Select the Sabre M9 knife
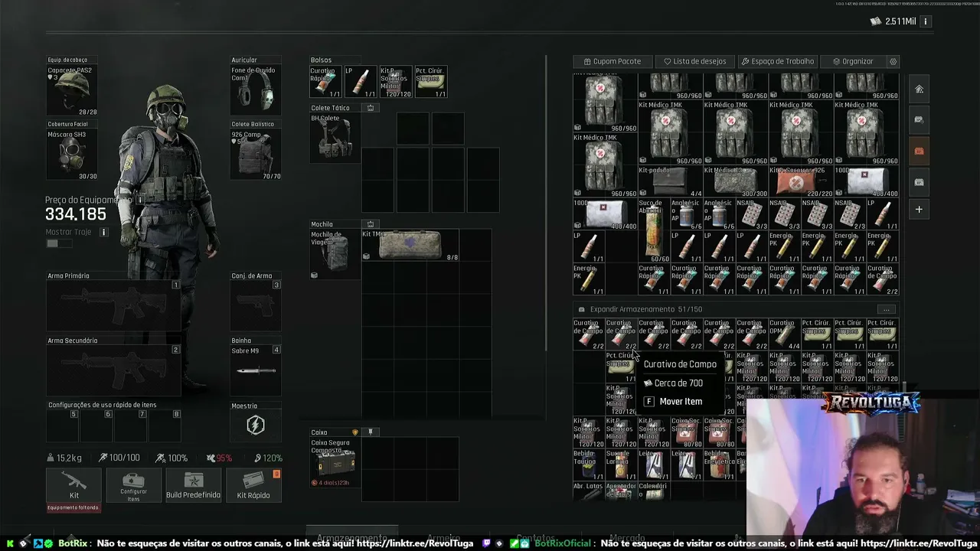 tap(256, 370)
